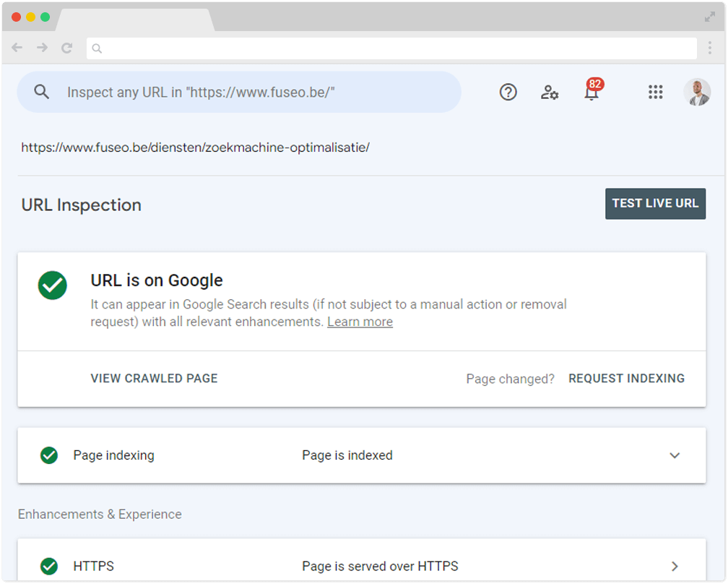Image resolution: width=728 pixels, height=584 pixels.
Task: Click the 'Page changed?' text
Action: point(510,379)
